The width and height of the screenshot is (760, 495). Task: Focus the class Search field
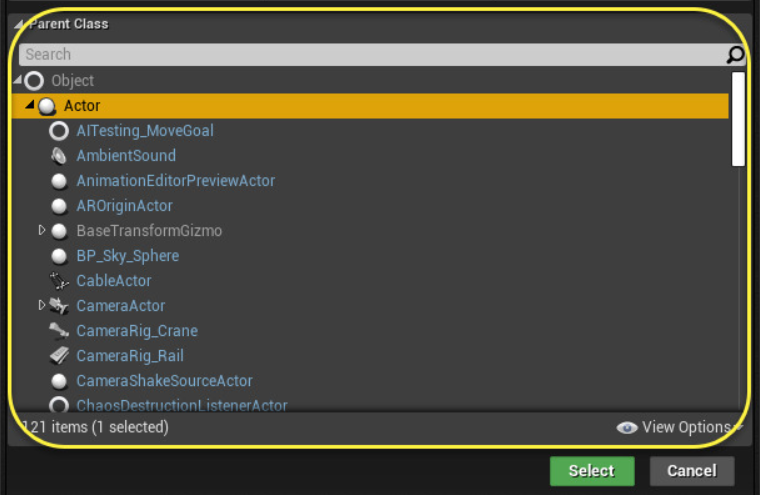pos(370,55)
